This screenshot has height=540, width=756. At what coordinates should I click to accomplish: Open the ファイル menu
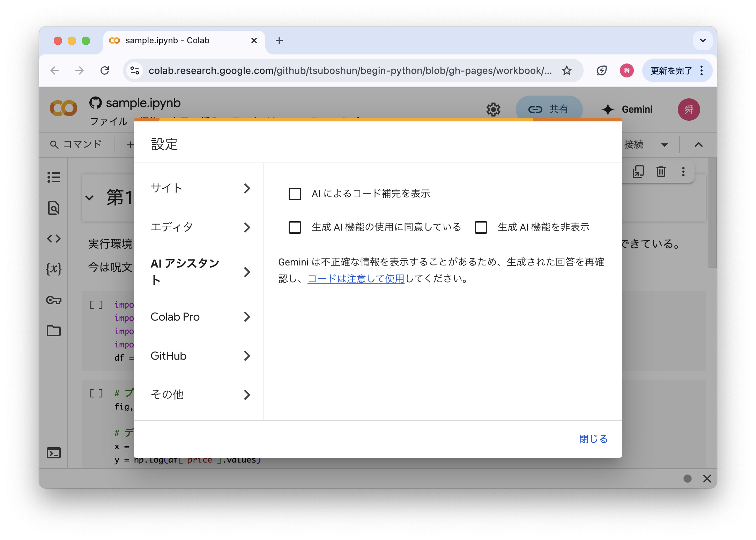pos(109,121)
